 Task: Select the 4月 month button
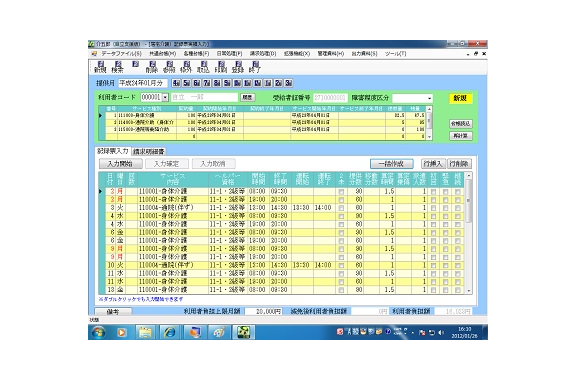coord(176,83)
